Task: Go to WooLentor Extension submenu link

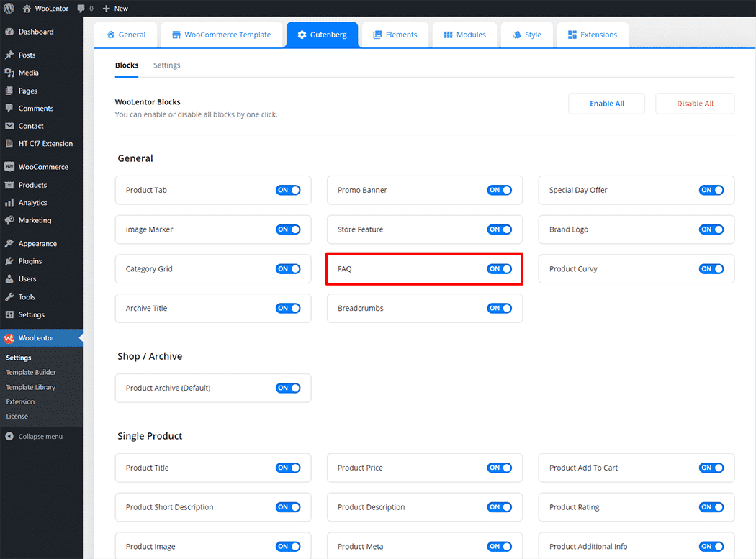Action: (x=20, y=402)
